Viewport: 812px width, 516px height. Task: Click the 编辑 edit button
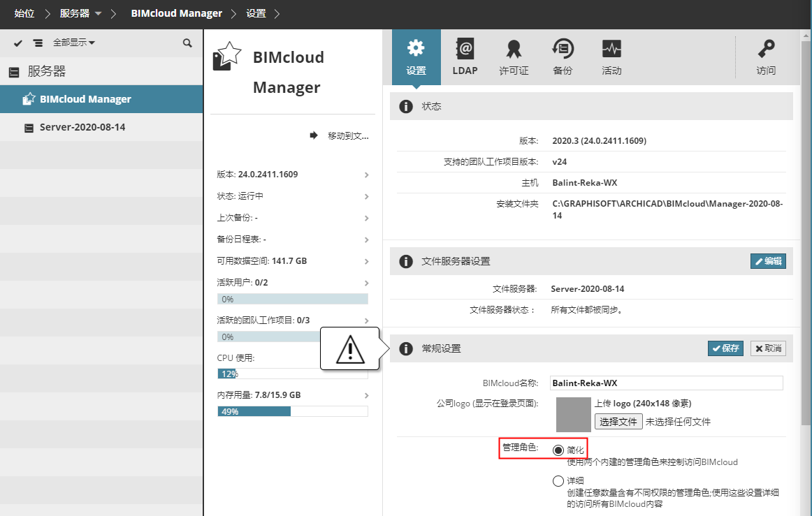(768, 261)
